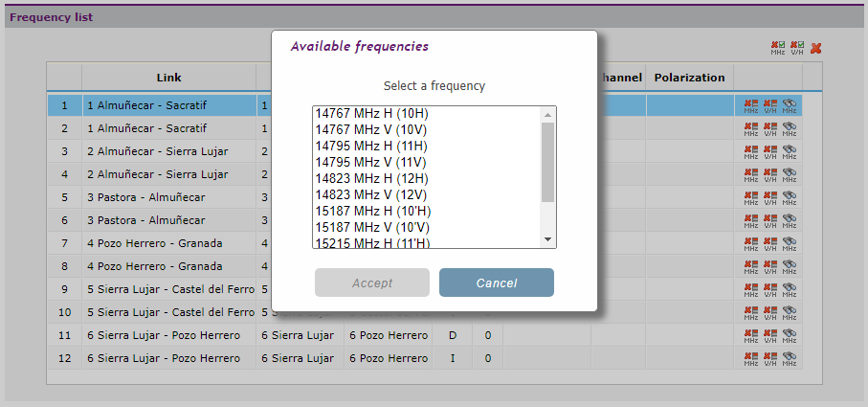Search frequencies with binoculars in row 5

(x=790, y=197)
